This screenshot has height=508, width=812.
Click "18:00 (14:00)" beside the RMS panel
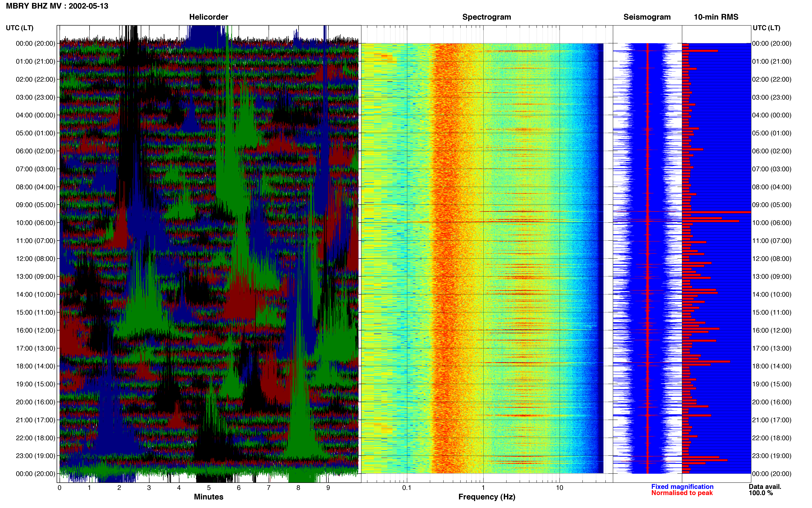772,366
